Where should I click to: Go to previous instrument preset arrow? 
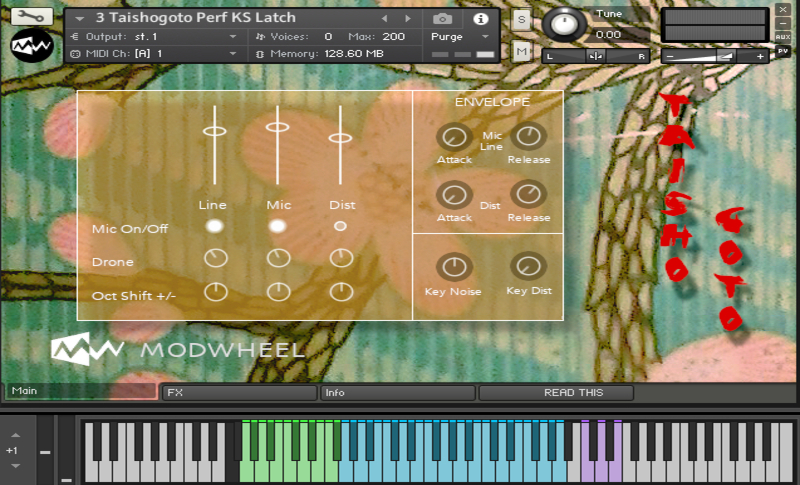384,18
